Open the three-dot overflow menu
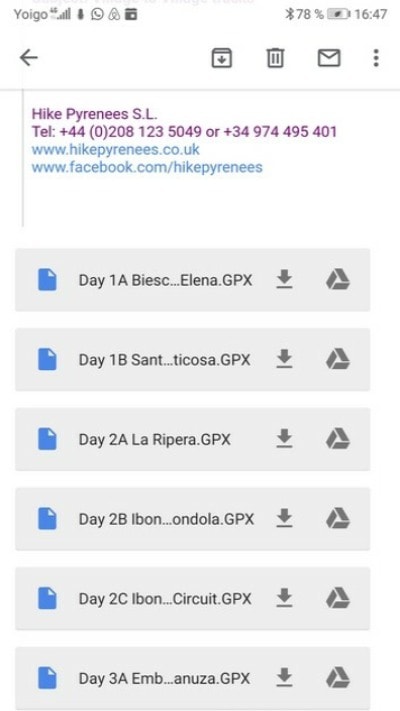 (x=376, y=58)
